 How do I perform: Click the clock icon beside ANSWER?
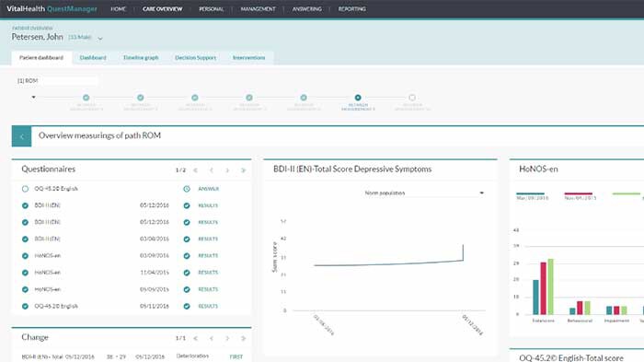coord(187,189)
